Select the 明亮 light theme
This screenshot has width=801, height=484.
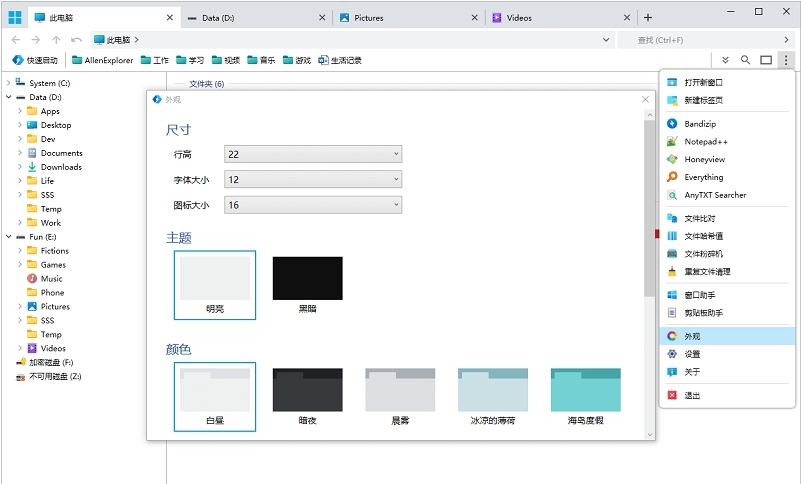pyautogui.click(x=214, y=284)
